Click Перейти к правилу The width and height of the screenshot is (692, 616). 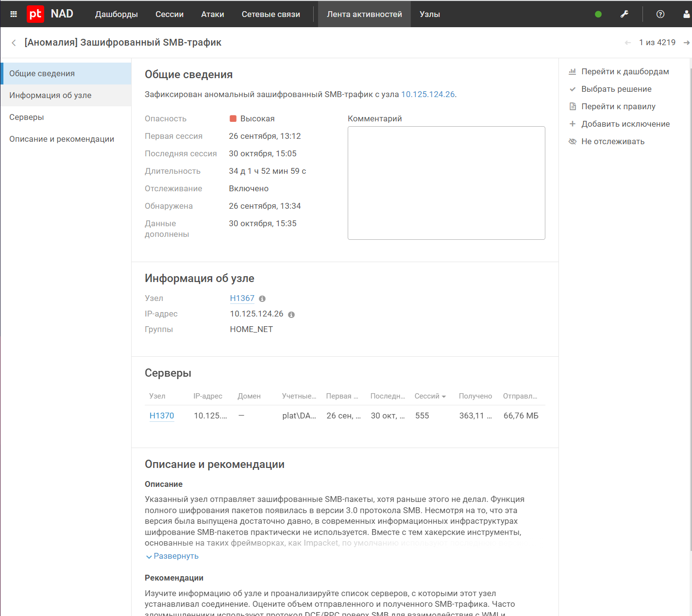(618, 106)
